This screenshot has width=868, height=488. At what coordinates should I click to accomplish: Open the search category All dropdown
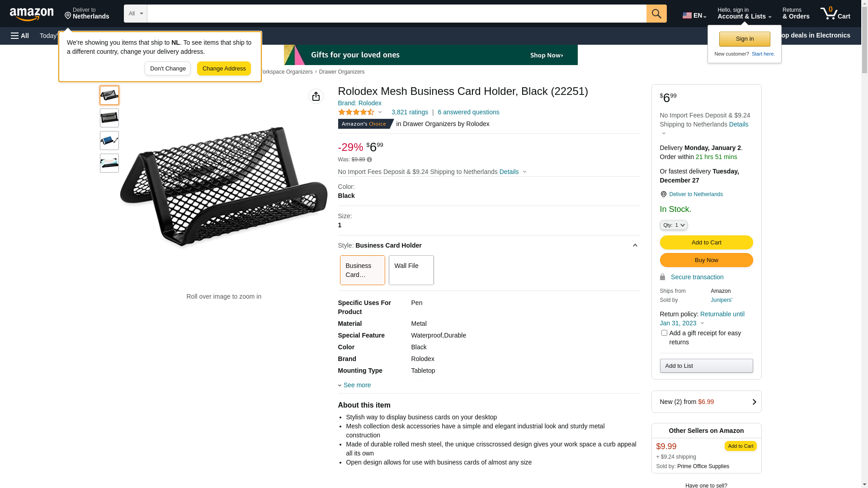click(x=135, y=14)
